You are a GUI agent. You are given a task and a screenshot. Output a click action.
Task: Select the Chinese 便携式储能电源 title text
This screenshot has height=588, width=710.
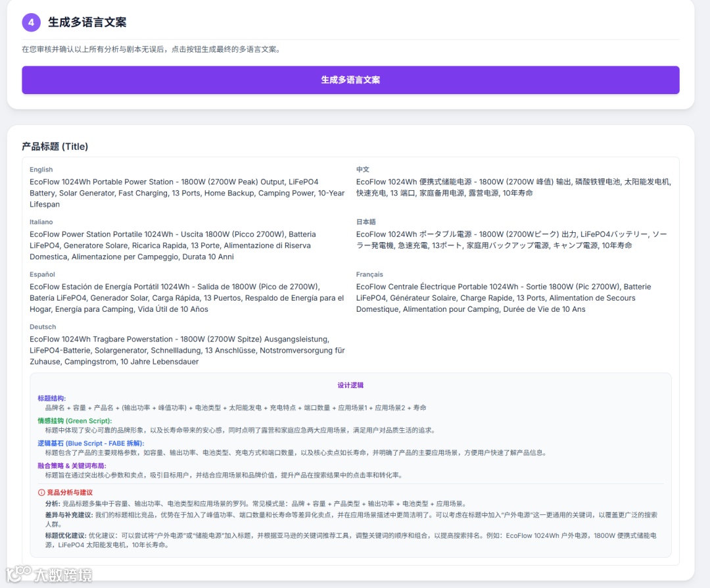click(513, 187)
